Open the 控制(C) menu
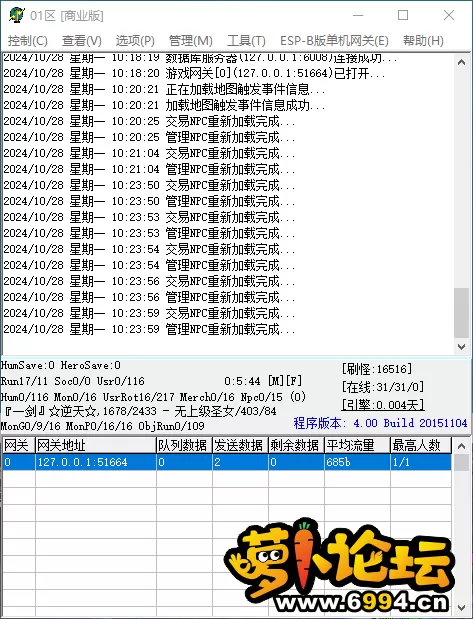 coord(28,41)
